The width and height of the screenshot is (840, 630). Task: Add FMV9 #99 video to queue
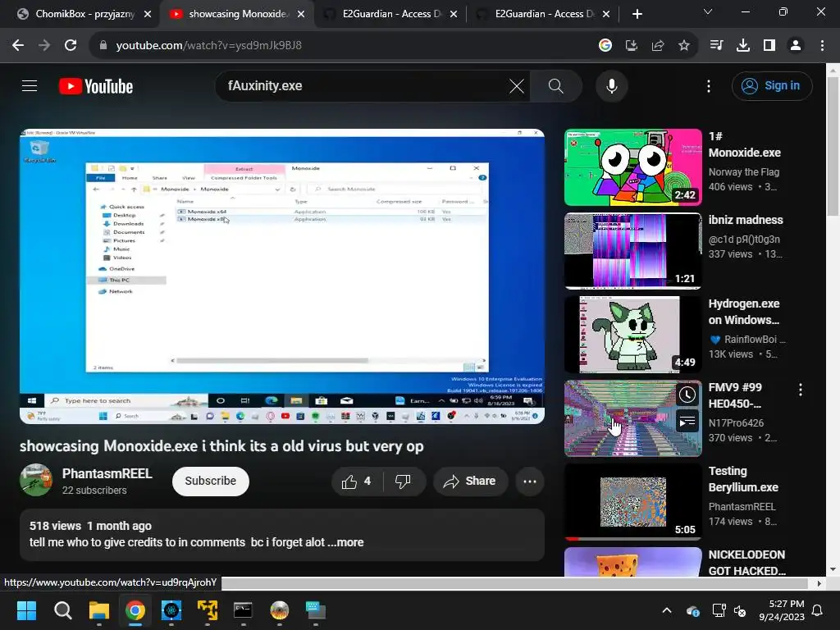click(x=687, y=422)
